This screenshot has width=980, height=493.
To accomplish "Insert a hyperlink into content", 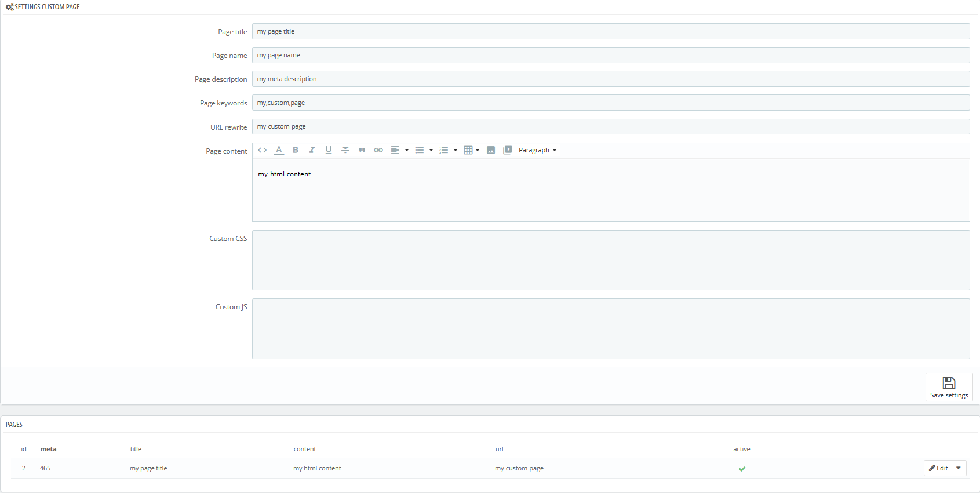I will pos(378,150).
